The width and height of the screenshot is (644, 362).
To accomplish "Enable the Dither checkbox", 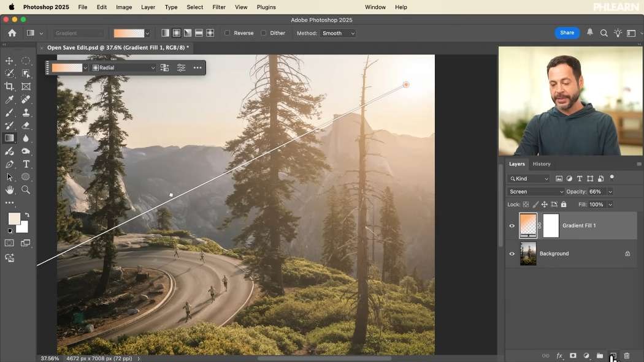I will click(x=263, y=33).
